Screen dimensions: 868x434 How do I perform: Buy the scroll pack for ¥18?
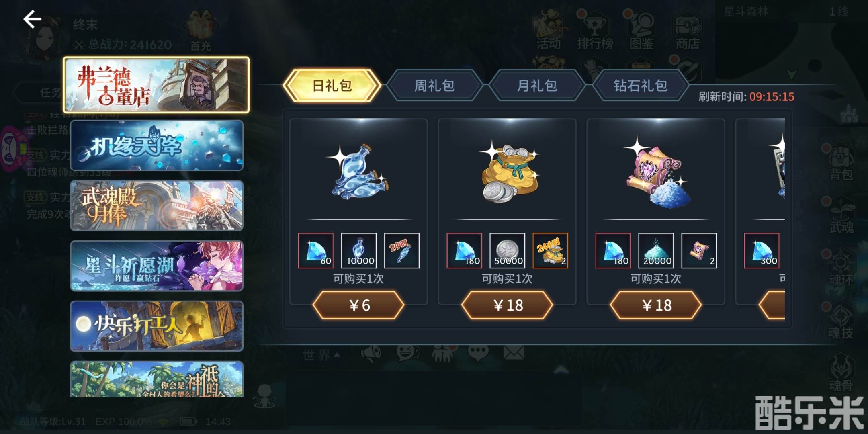pyautogui.click(x=656, y=305)
